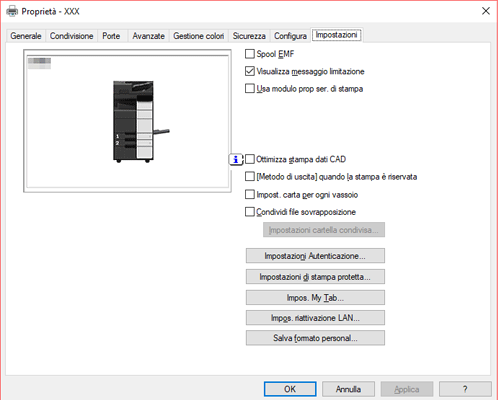Image resolution: width=500 pixels, height=400 pixels.
Task: Click Impos. riattivazione LAN button
Action: tap(315, 318)
